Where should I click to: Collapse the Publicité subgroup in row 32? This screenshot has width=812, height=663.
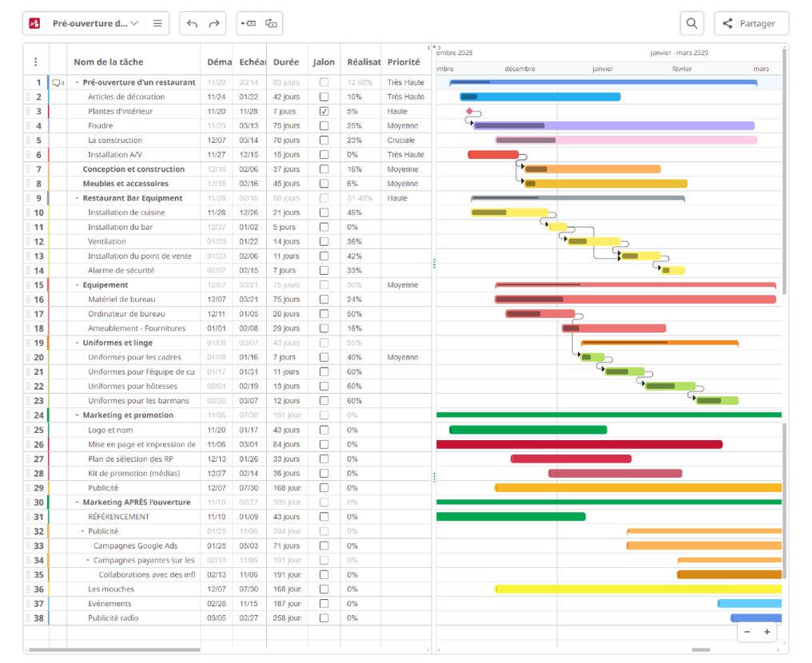pyautogui.click(x=82, y=531)
